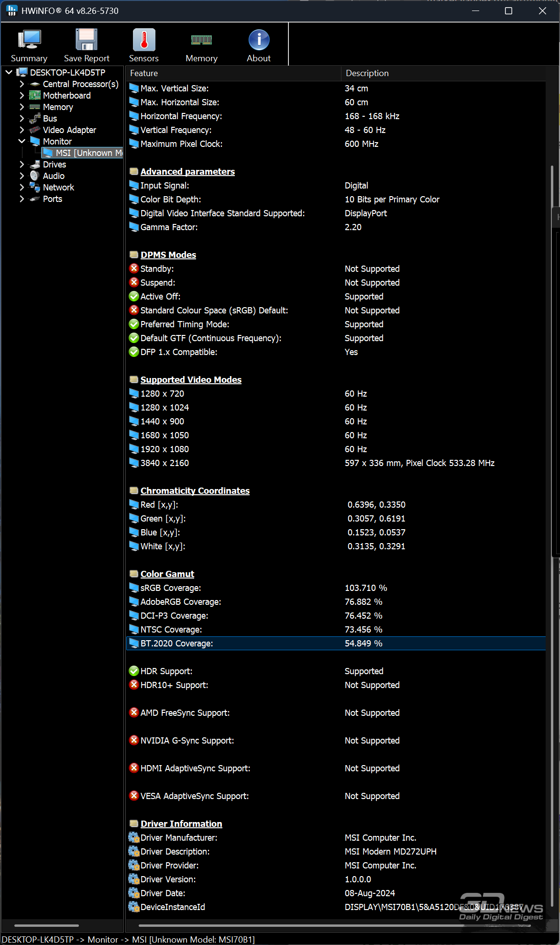Click the Save Report floppy disk icon
The height and width of the screenshot is (945, 560).
[87, 40]
